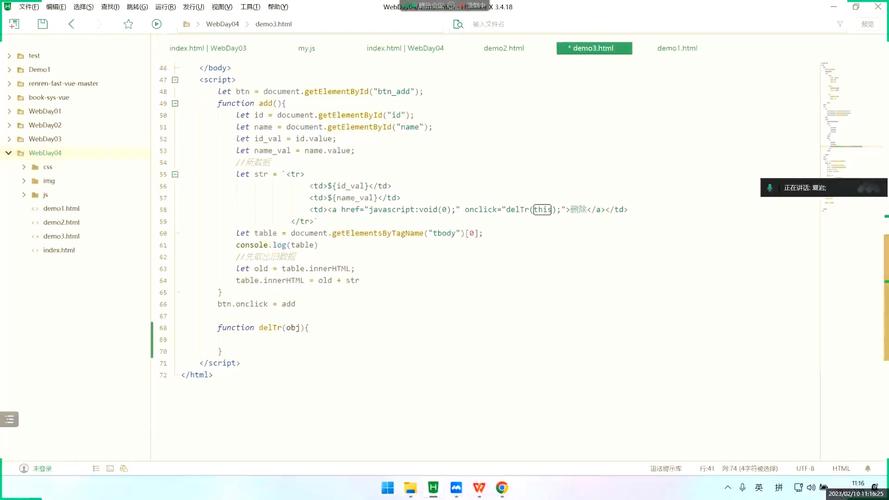Click the row and column position indicator
The image size is (889, 500).
pos(739,469)
